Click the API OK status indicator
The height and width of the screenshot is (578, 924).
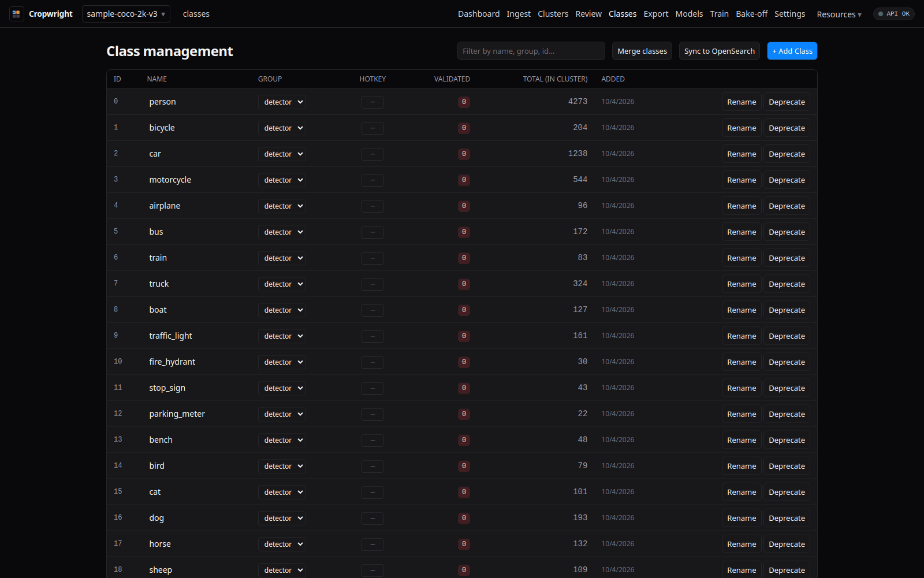pyautogui.click(x=894, y=14)
